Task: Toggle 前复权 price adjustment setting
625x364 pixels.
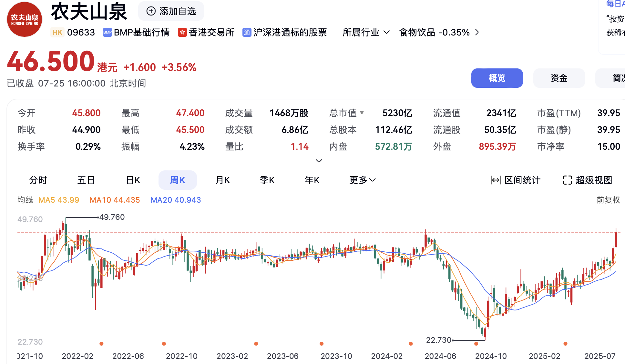Action: pos(608,200)
